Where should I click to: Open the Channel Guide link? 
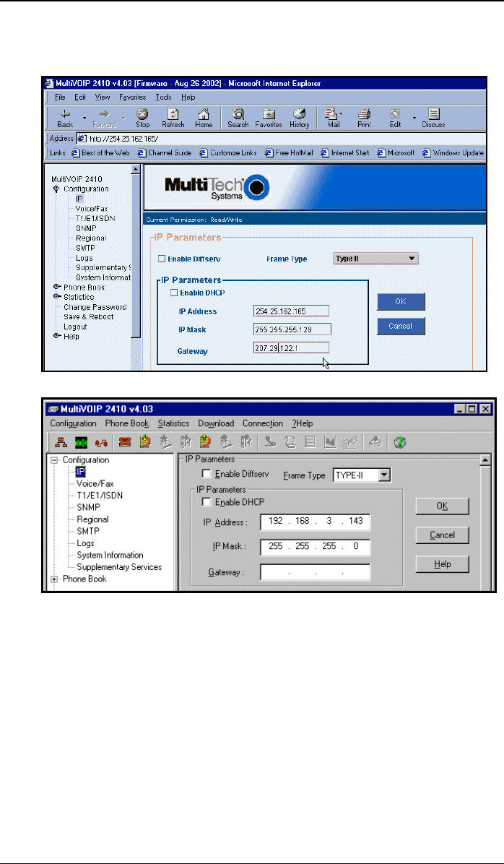pyautogui.click(x=166, y=152)
